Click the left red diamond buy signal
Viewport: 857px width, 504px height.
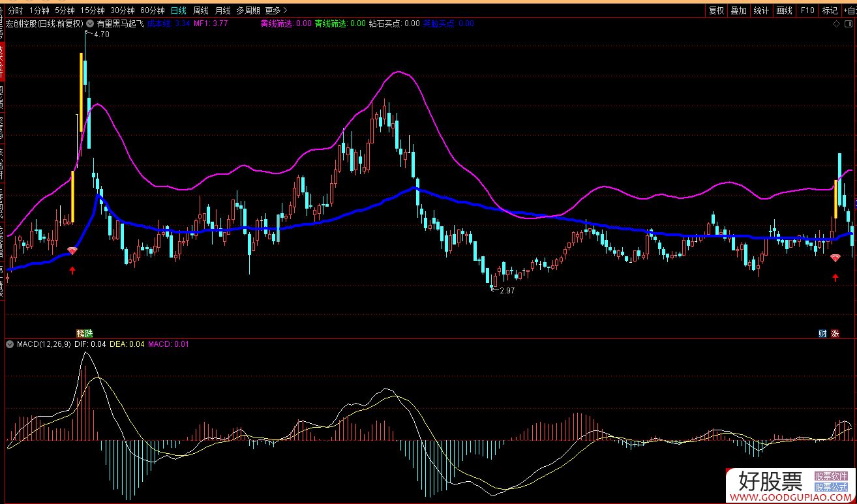[x=72, y=251]
